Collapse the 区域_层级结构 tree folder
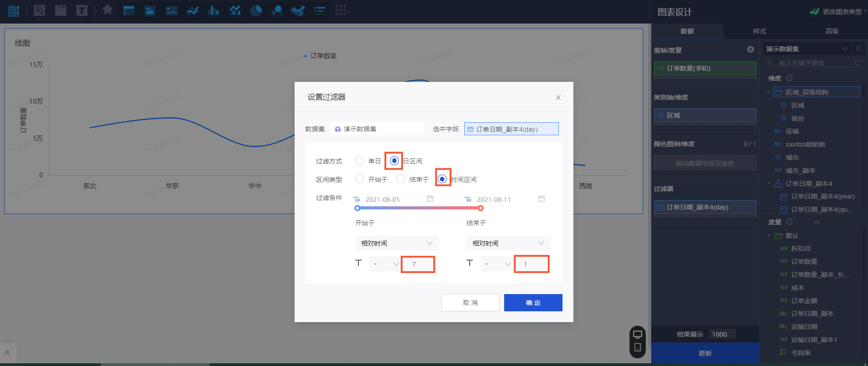Viewport: 868px width, 366px height. click(x=768, y=92)
